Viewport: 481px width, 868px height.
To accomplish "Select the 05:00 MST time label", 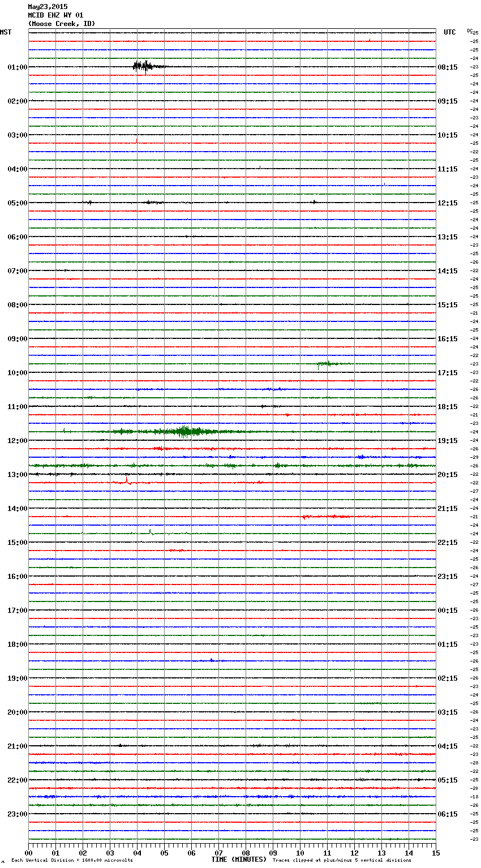I will pyautogui.click(x=18, y=203).
